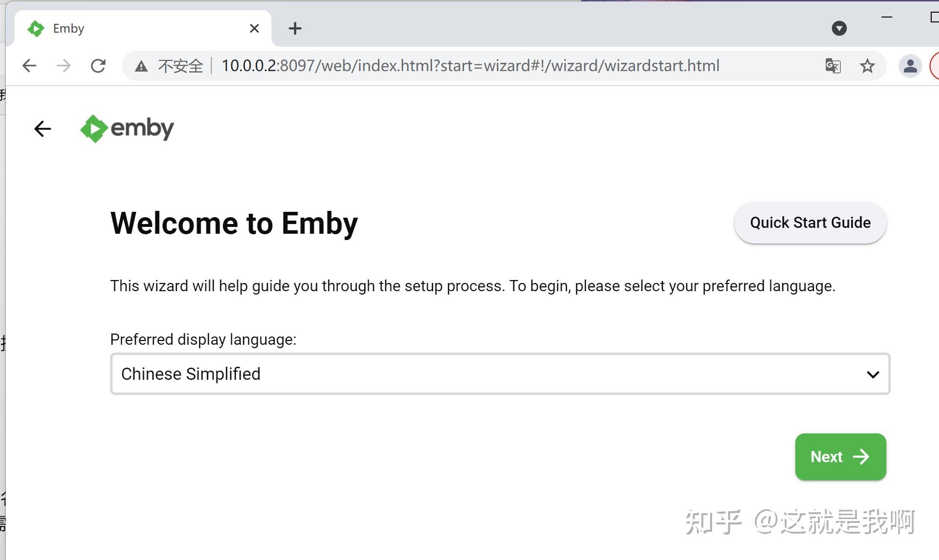Click the wizard's back arrow

tap(42, 129)
